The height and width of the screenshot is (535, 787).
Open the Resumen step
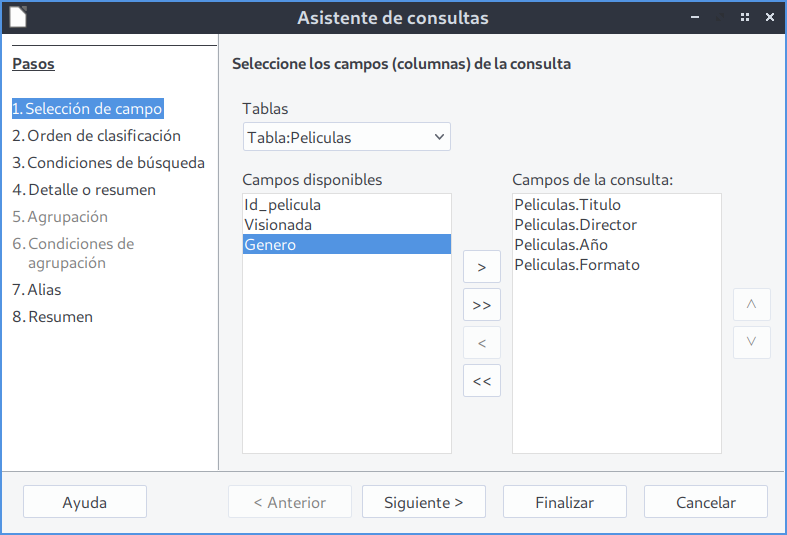coord(52,316)
